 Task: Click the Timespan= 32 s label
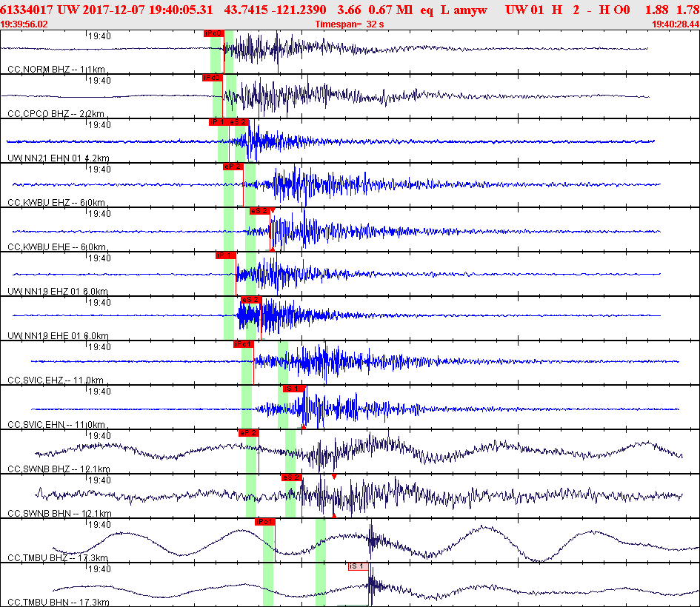click(350, 24)
